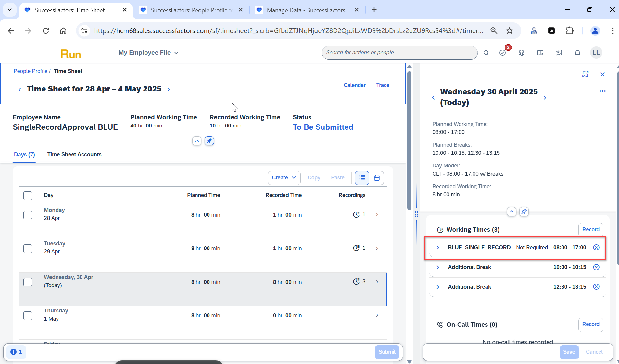Close the Wednesday day detail panel
The height and width of the screenshot is (364, 619).
[602, 74]
